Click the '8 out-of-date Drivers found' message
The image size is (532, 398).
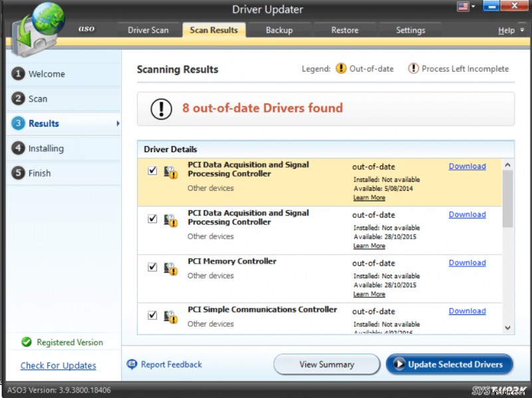click(x=263, y=108)
